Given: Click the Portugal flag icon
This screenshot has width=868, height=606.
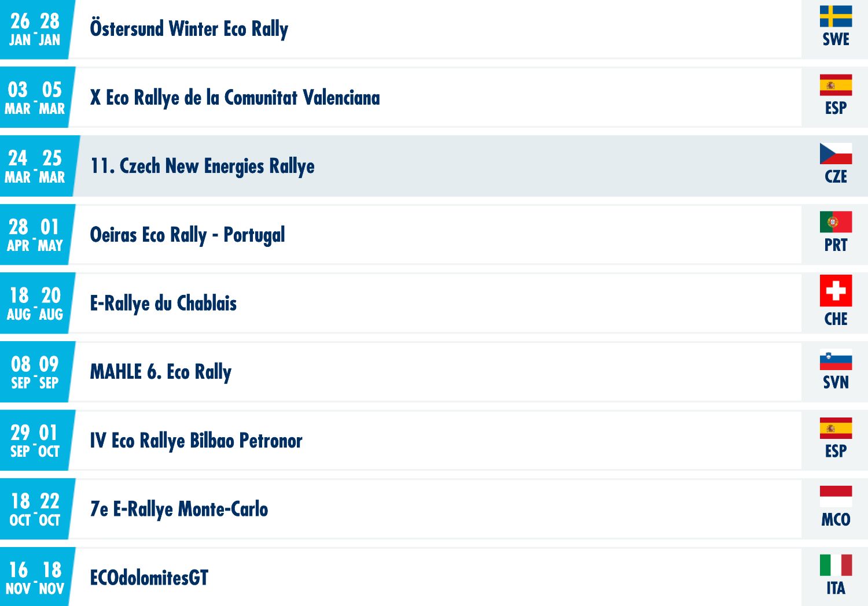Looking at the screenshot, I should (x=836, y=222).
